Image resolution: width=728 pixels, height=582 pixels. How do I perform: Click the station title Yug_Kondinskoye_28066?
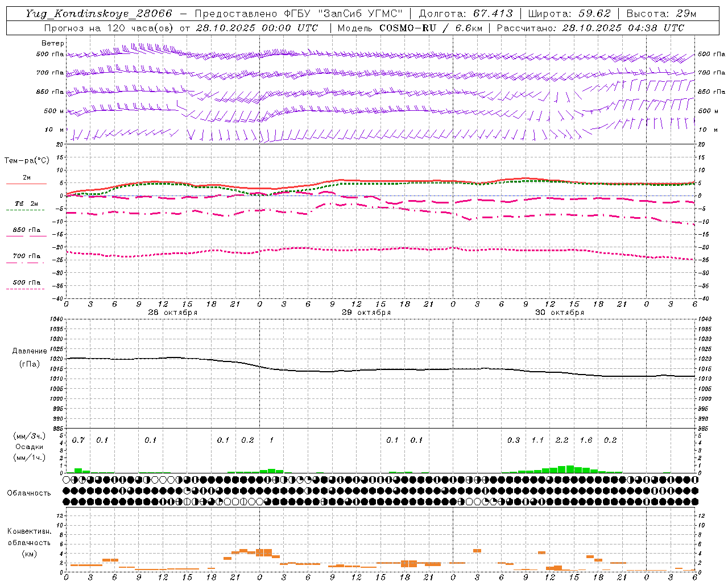(x=99, y=14)
